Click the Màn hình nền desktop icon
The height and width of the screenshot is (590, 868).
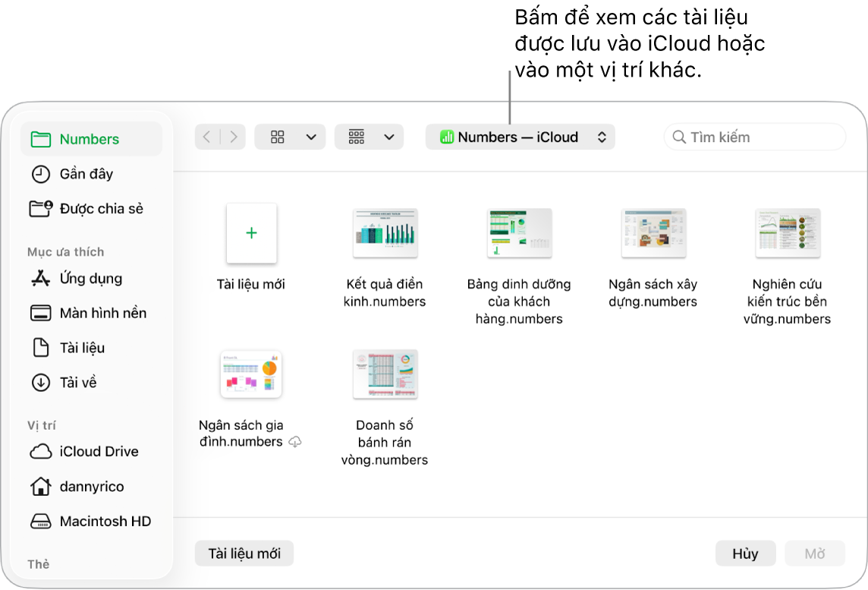coord(40,313)
